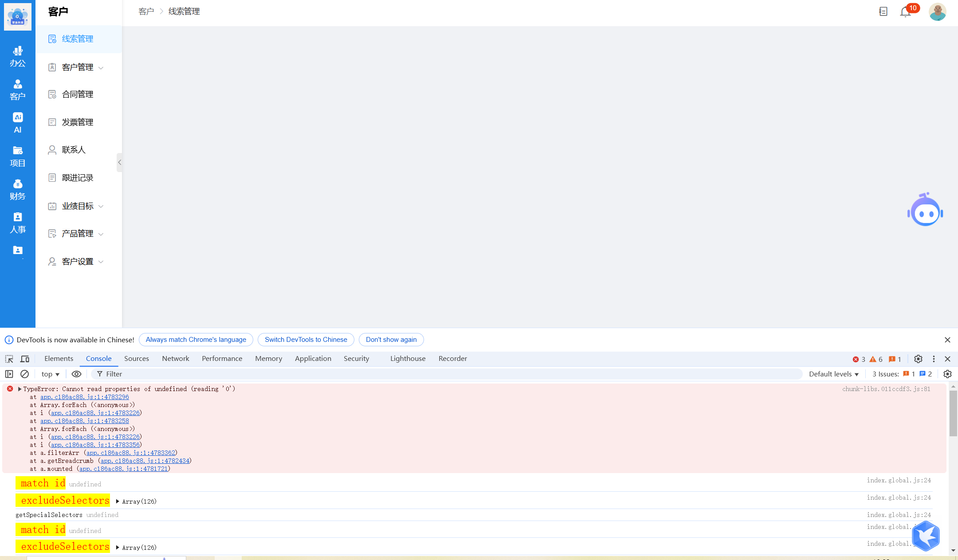This screenshot has height=560, width=958.
Task: Clear console with the ban icon
Action: 25,374
